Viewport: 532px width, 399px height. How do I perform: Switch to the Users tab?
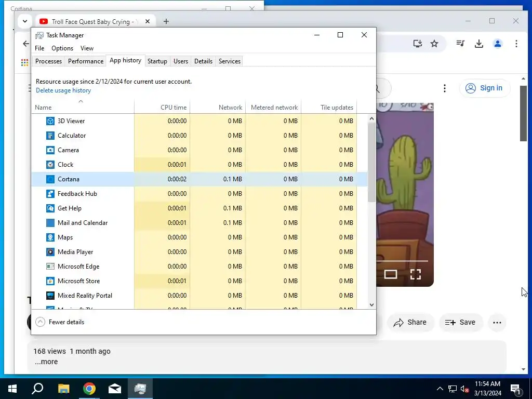tap(180, 61)
